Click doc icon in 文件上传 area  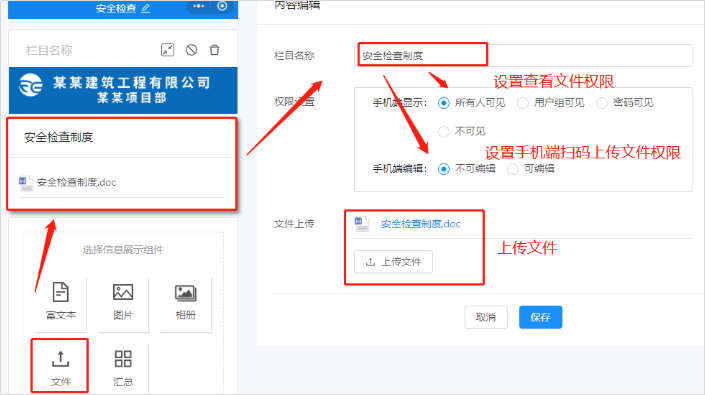tap(361, 224)
